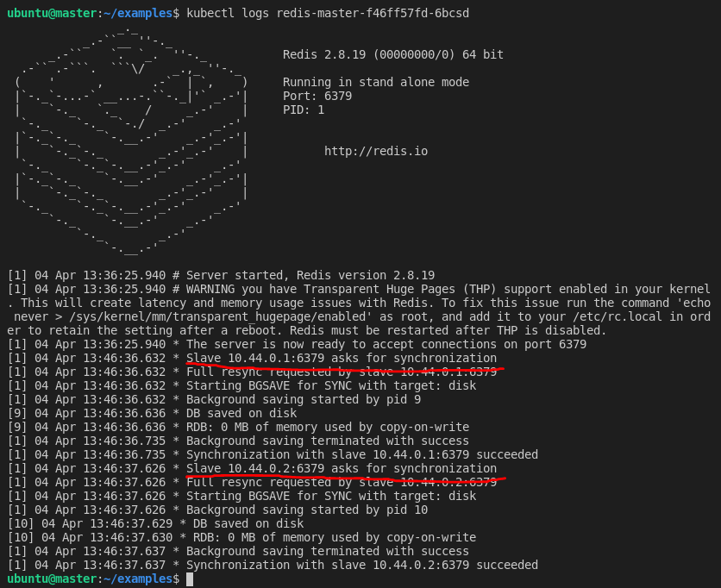Image resolution: width=721 pixels, height=588 pixels.
Task: Click 'Background saving started by pid 10' line
Action: pyautogui.click(x=217, y=510)
